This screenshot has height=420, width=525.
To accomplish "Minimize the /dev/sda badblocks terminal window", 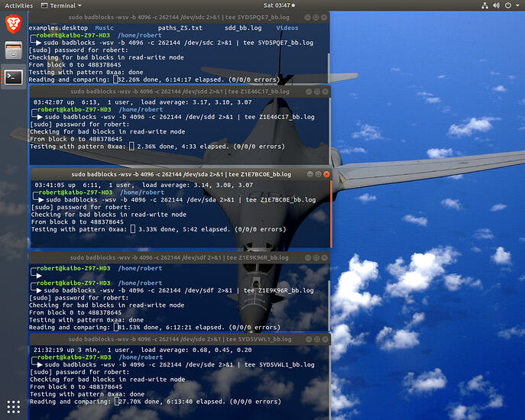I will (x=310, y=174).
